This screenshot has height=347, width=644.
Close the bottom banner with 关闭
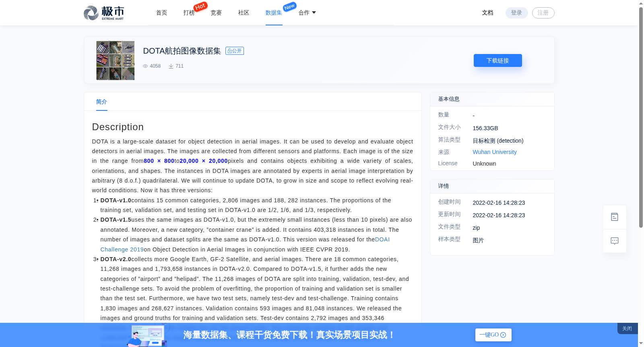point(627,328)
